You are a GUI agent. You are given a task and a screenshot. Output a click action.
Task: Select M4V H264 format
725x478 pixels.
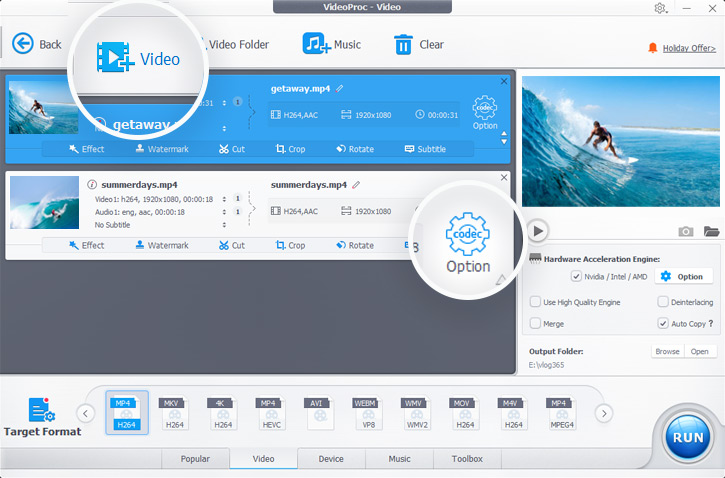(513, 413)
